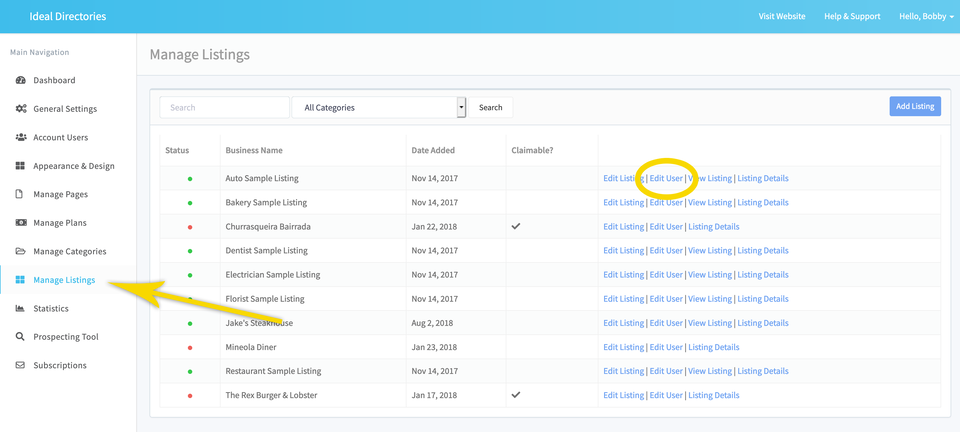Screen dimensions: 960x432
Task: Edit Listing for Florist Sample Listing
Action: pyautogui.click(x=623, y=299)
